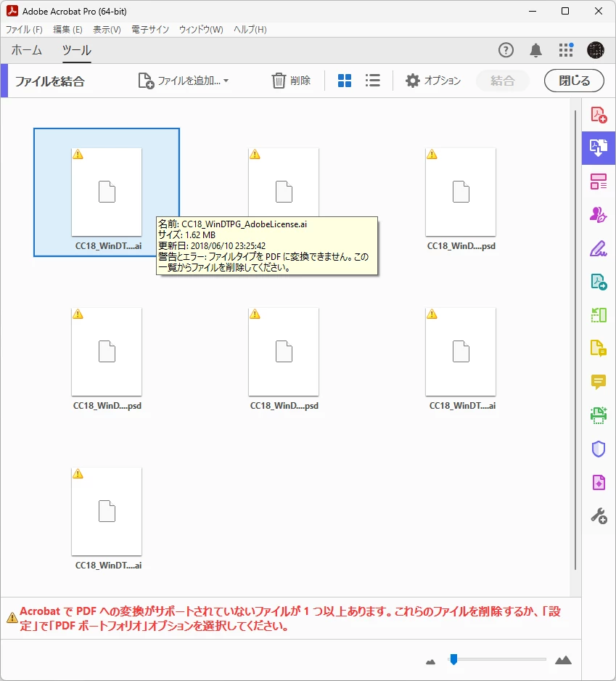Image resolution: width=616 pixels, height=681 pixels.
Task: Click the ファイルを追加... text label
Action: [x=189, y=81]
